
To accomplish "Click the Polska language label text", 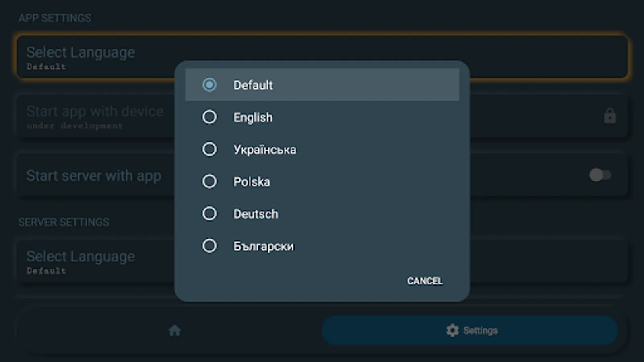I will point(252,182).
